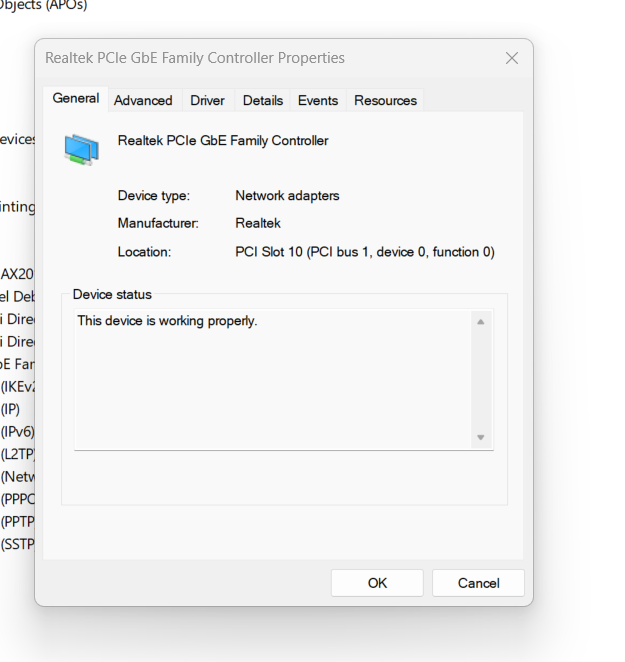The width and height of the screenshot is (625, 662).
Task: Click the OK button
Action: [x=377, y=583]
